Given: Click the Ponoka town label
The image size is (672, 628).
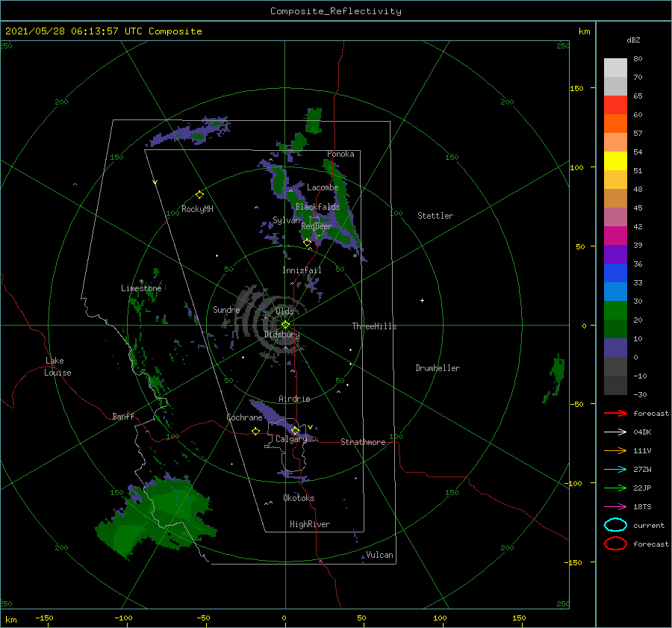Looking at the screenshot, I should (x=340, y=154).
